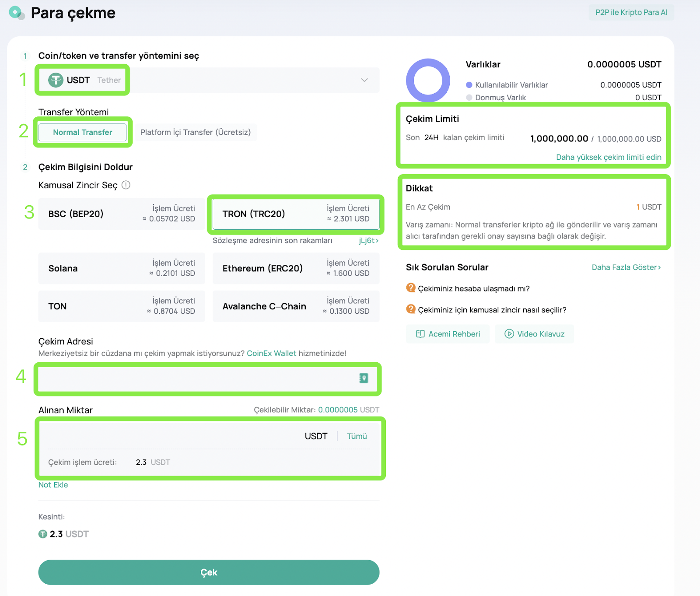The height and width of the screenshot is (596, 700).
Task: Click the question icon beside kamusal zincir nasıl seçilir
Action: [410, 309]
